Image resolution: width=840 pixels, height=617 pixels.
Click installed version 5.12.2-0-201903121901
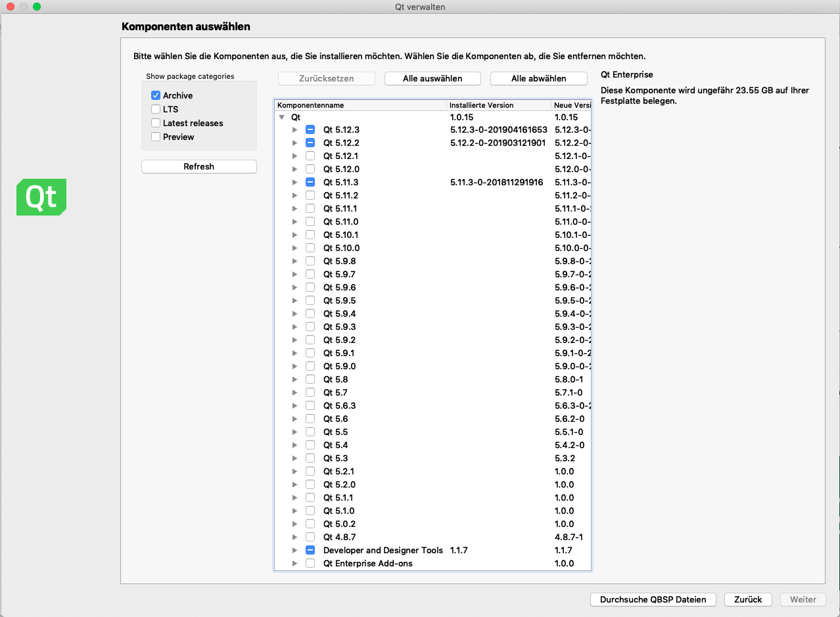coord(498,143)
